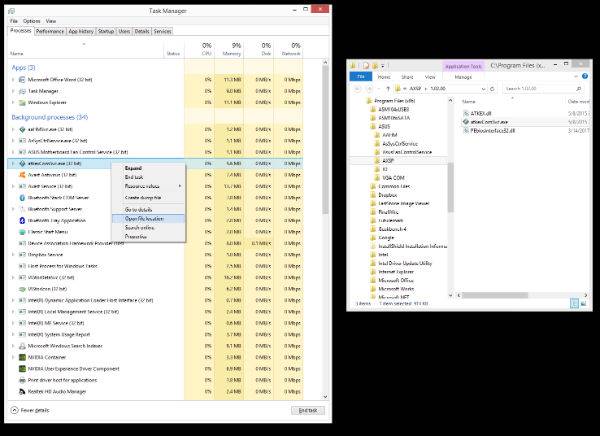This screenshot has height=436, width=600.
Task: Click the Back arrow in Explorer window
Action: coord(357,88)
